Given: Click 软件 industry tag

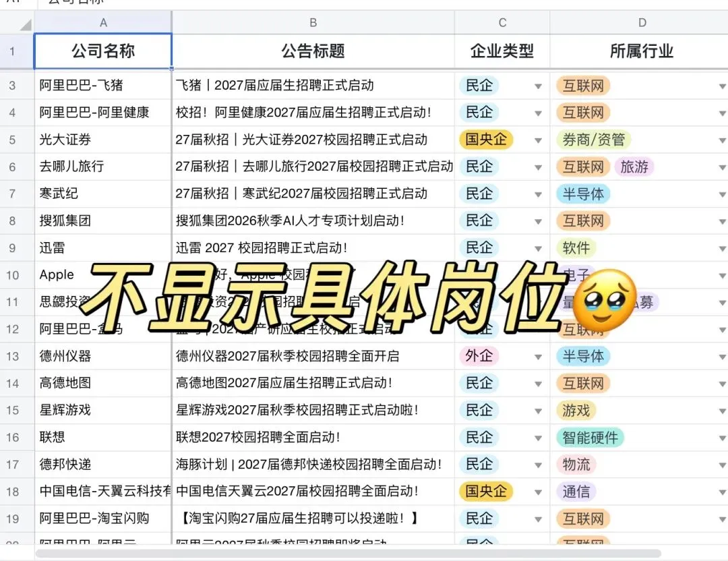Looking at the screenshot, I should pyautogui.click(x=576, y=248).
